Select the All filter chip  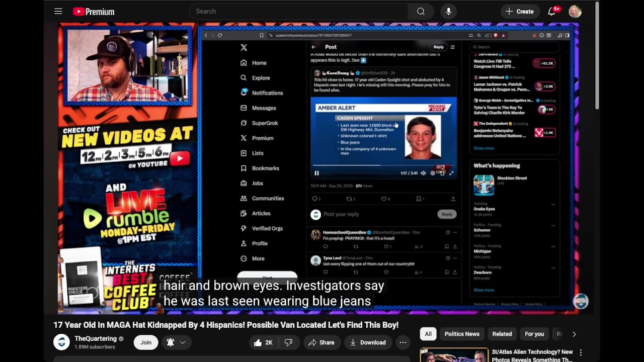(428, 334)
